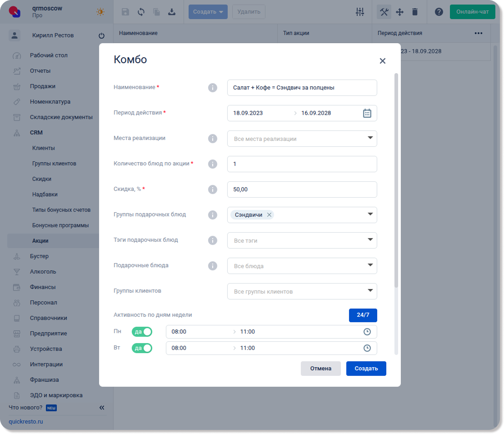Open Тэги подарочных блюд dropdown
This screenshot has height=434, width=504.
tap(370, 240)
